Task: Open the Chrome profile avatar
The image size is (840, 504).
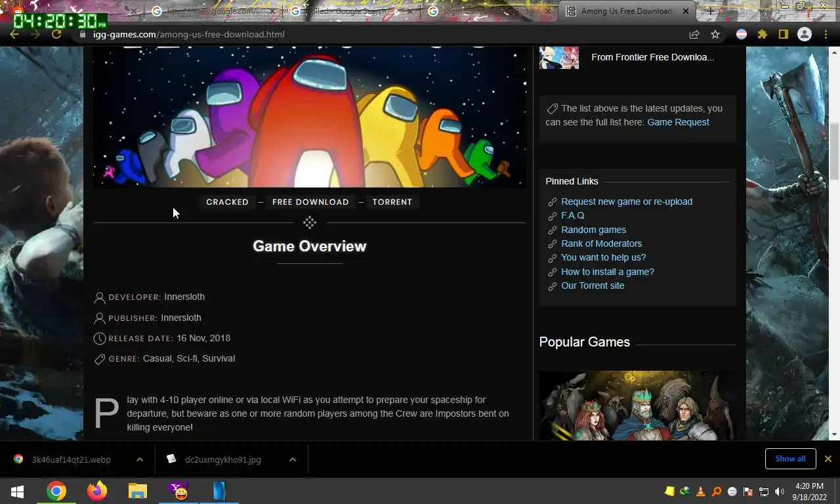Action: pos(804,34)
